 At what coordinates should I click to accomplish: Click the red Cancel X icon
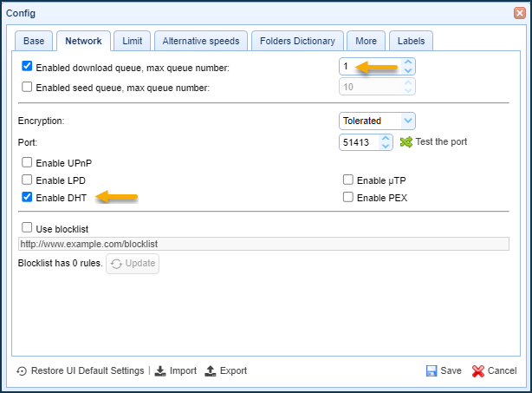[x=477, y=371]
